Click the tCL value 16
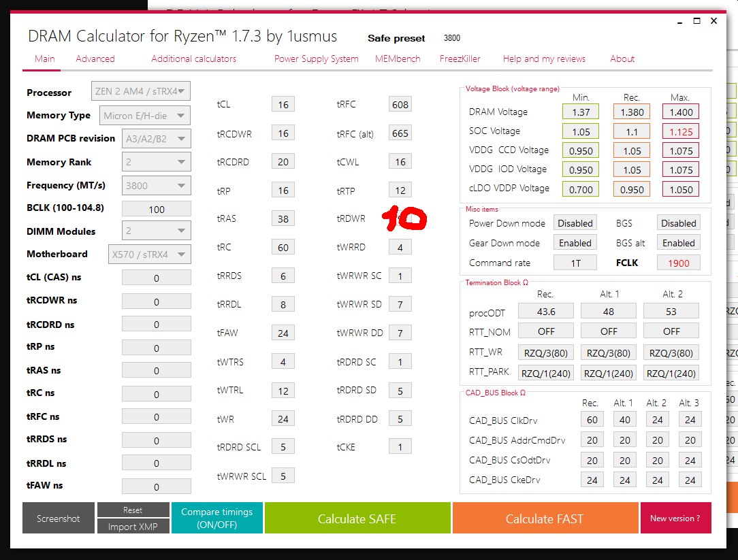This screenshot has width=738, height=560. pos(283,105)
